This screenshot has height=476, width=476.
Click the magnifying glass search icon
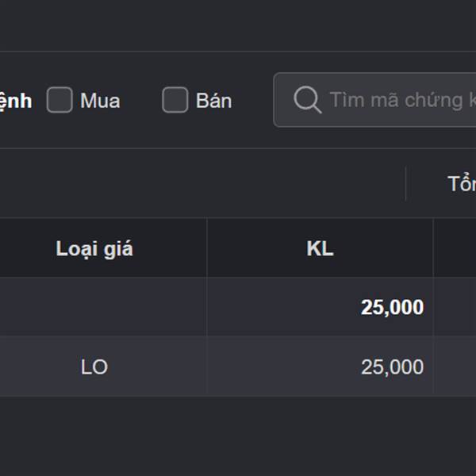coord(306,101)
